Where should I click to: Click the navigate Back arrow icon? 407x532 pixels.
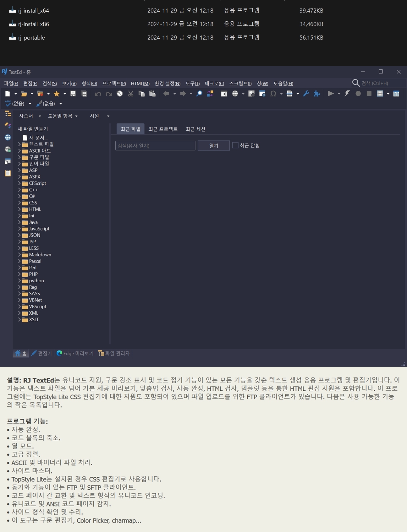(166, 94)
